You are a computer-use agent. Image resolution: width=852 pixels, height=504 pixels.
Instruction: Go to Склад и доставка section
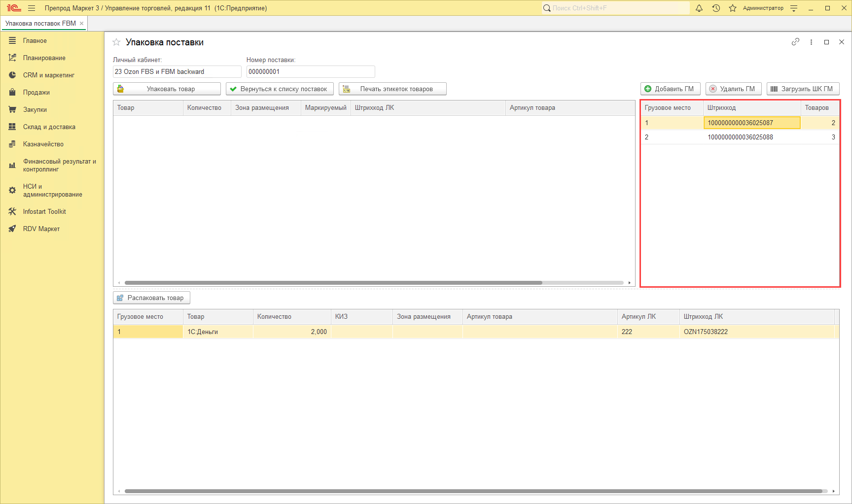(x=49, y=127)
